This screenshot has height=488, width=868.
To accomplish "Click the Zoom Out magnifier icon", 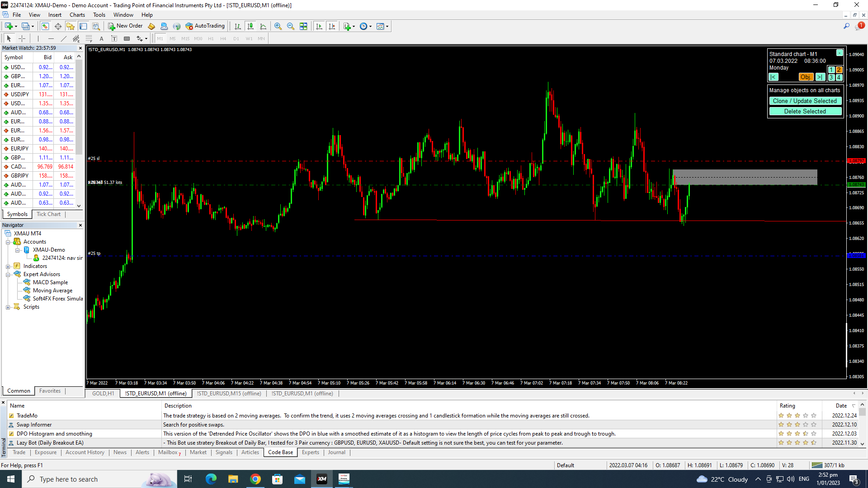I will point(291,26).
